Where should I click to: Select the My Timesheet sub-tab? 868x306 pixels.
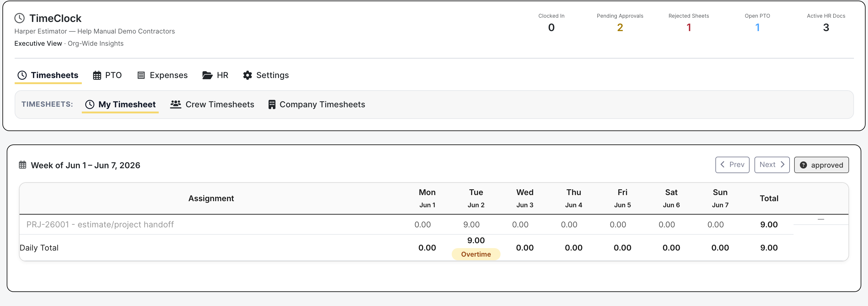[120, 104]
